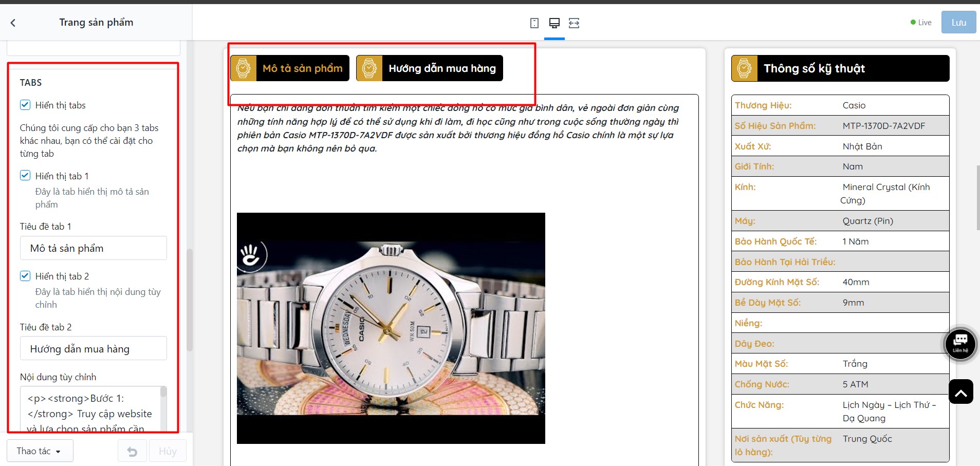Screen dimensions: 980x466
Task: Click the Lưu save button
Action: click(x=958, y=23)
